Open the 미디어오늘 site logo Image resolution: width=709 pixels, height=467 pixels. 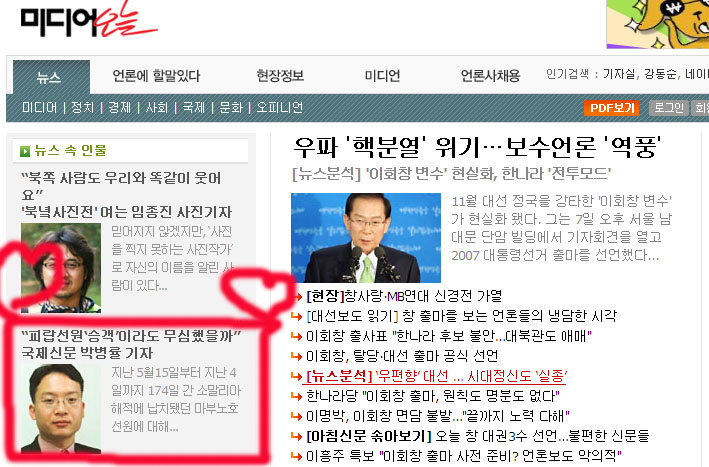point(89,20)
